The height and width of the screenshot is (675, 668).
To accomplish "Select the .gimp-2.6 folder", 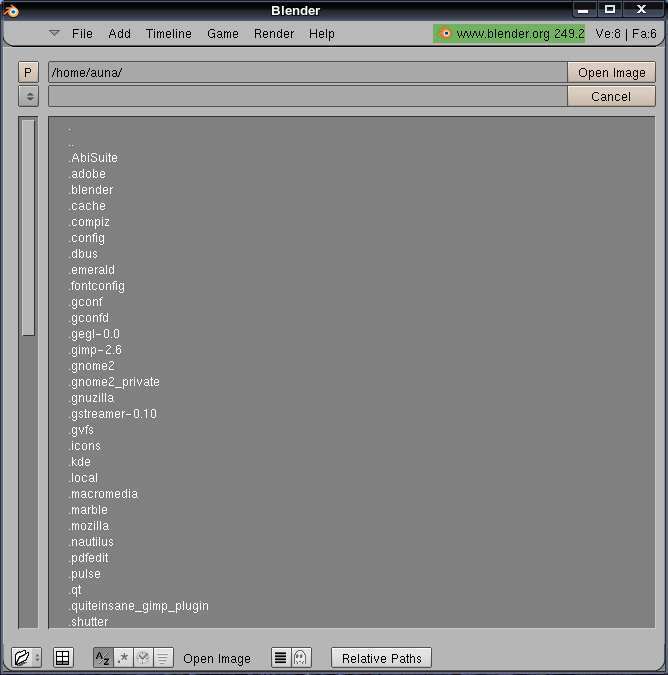I will (x=95, y=350).
